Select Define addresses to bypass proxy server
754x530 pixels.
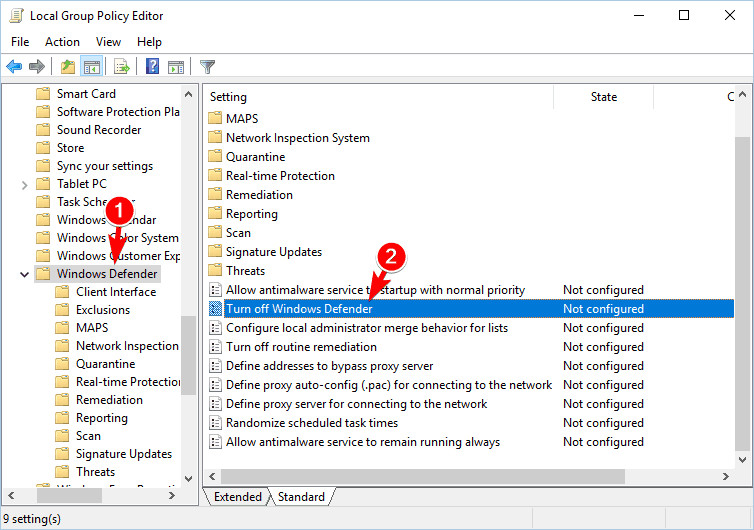329,366
